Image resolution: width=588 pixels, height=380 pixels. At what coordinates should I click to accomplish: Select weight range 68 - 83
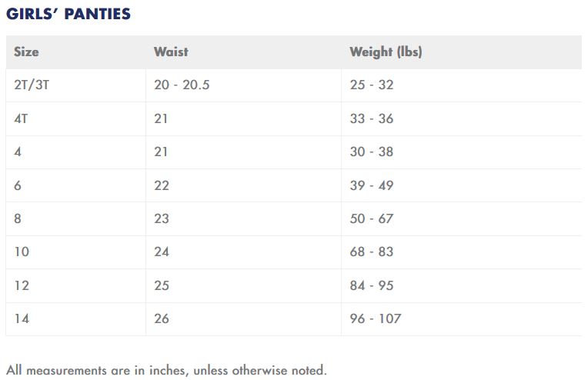372,252
